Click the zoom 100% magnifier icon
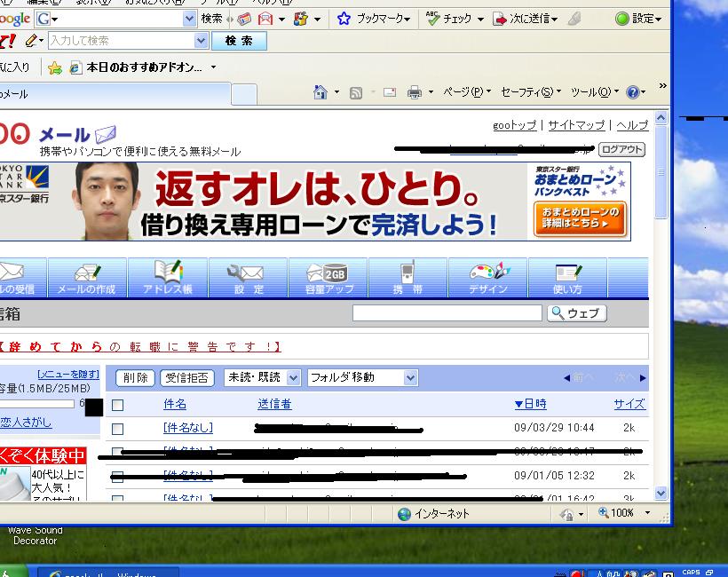The image size is (728, 577). coord(603,512)
